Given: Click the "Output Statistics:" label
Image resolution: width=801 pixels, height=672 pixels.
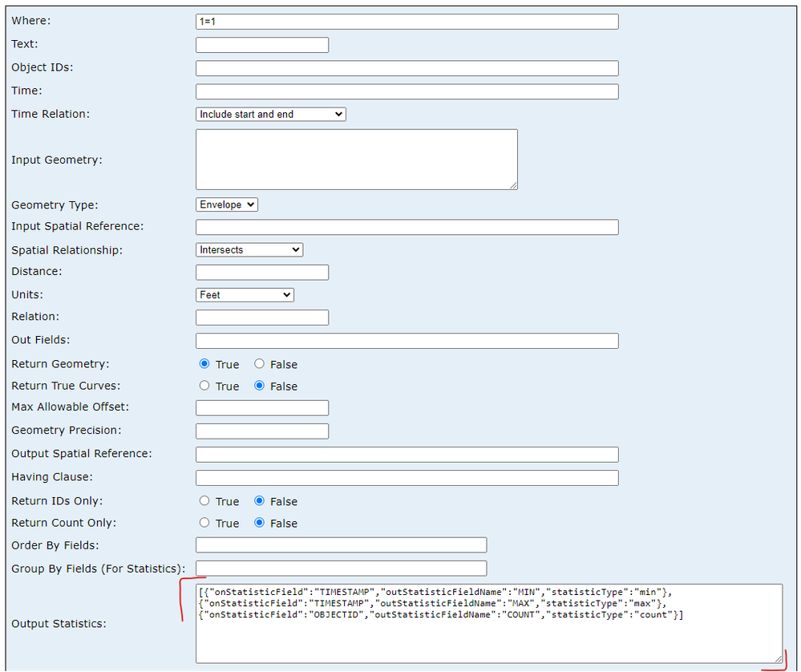Looking at the screenshot, I should click(x=59, y=623).
